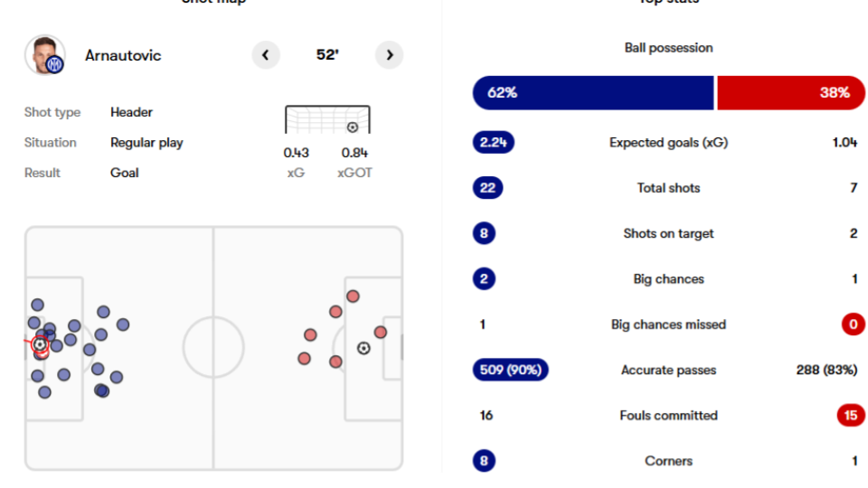Select the Total shots stat label
Viewport: 868px width, 488px height.
point(668,188)
